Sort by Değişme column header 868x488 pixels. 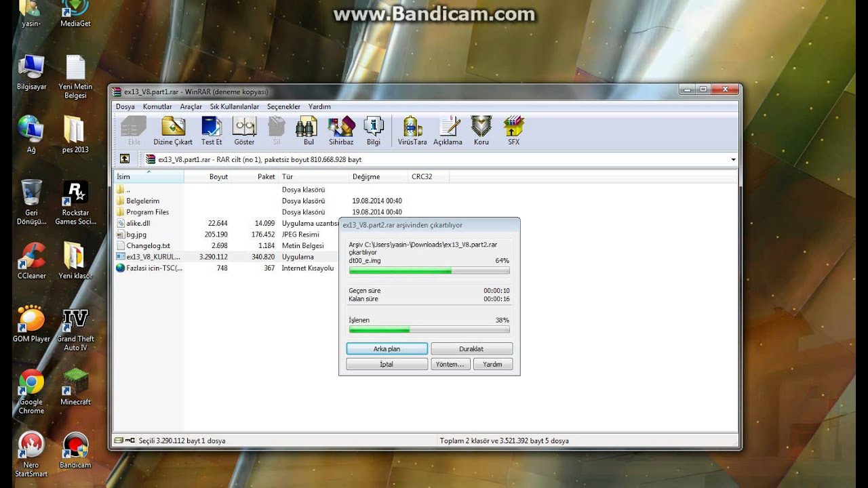tap(378, 176)
